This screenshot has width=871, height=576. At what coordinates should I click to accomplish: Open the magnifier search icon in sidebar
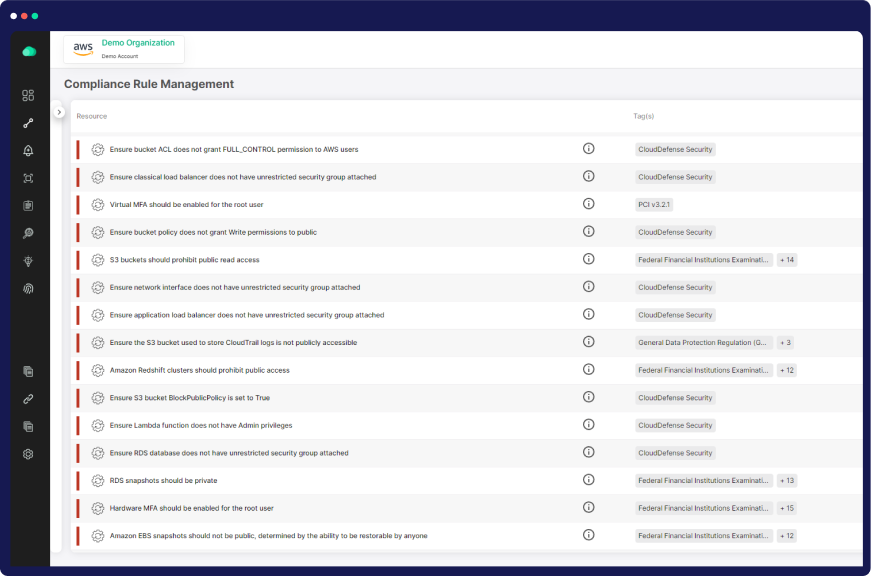(28, 233)
